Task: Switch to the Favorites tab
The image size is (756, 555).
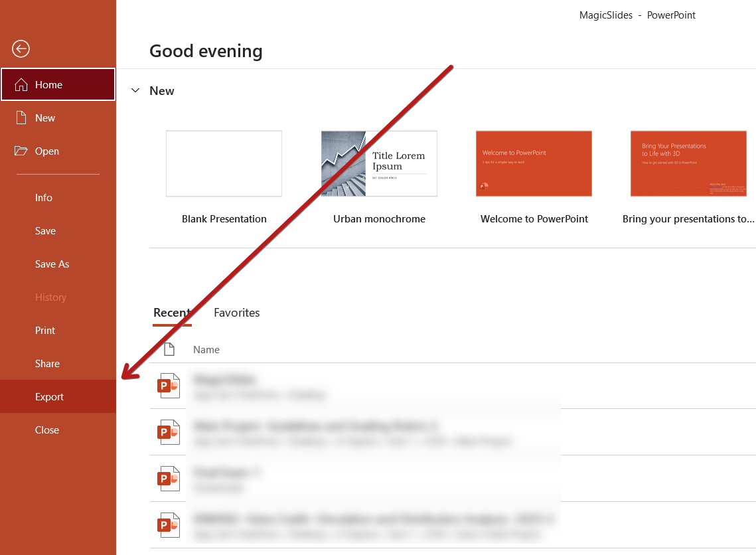Action: pyautogui.click(x=237, y=313)
